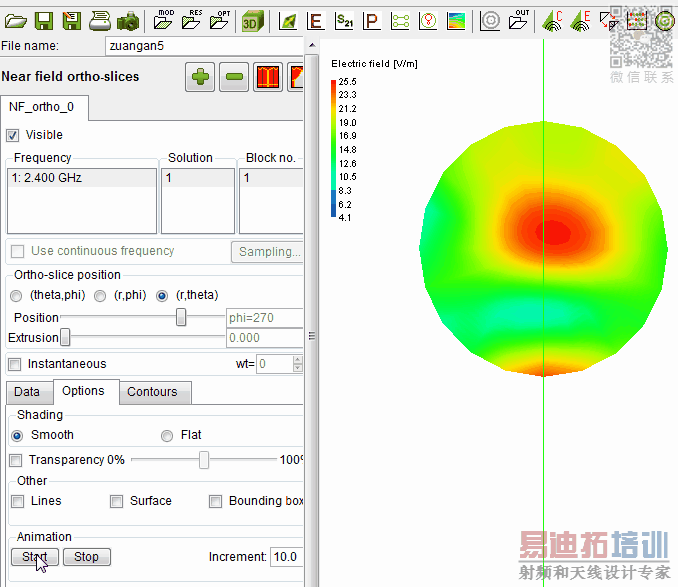Click the C wave propagation icon

pos(552,21)
